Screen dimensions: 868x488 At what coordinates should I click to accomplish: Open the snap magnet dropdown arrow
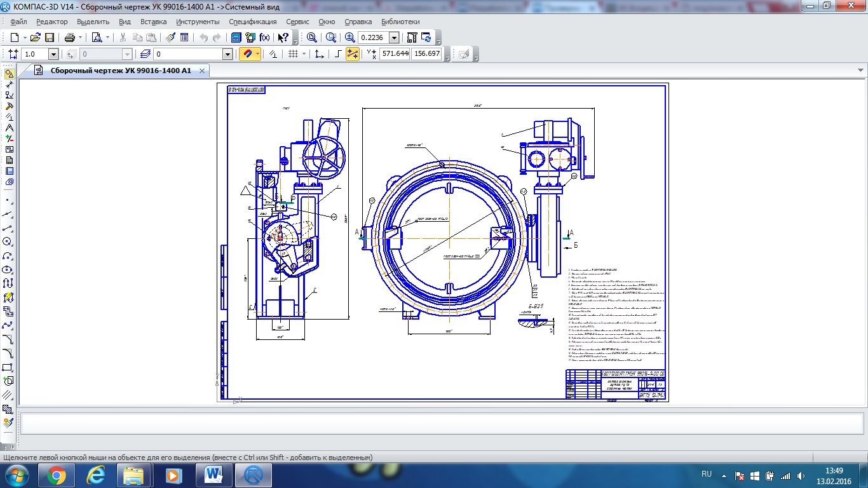pos(257,55)
